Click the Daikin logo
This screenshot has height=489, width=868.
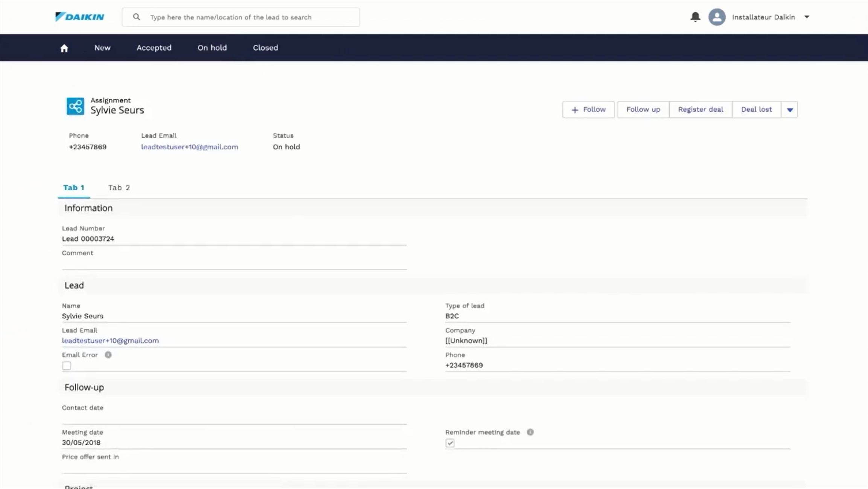pyautogui.click(x=79, y=17)
